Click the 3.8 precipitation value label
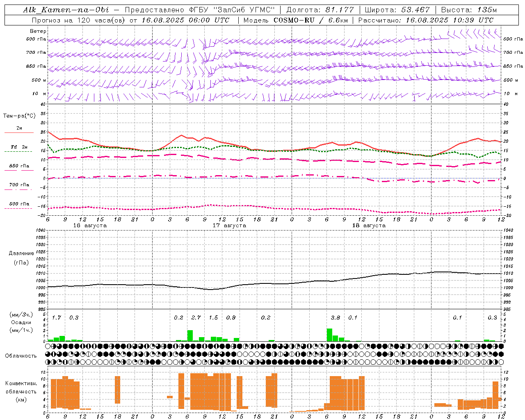Viewport: 525px width, 420px height. point(336,317)
